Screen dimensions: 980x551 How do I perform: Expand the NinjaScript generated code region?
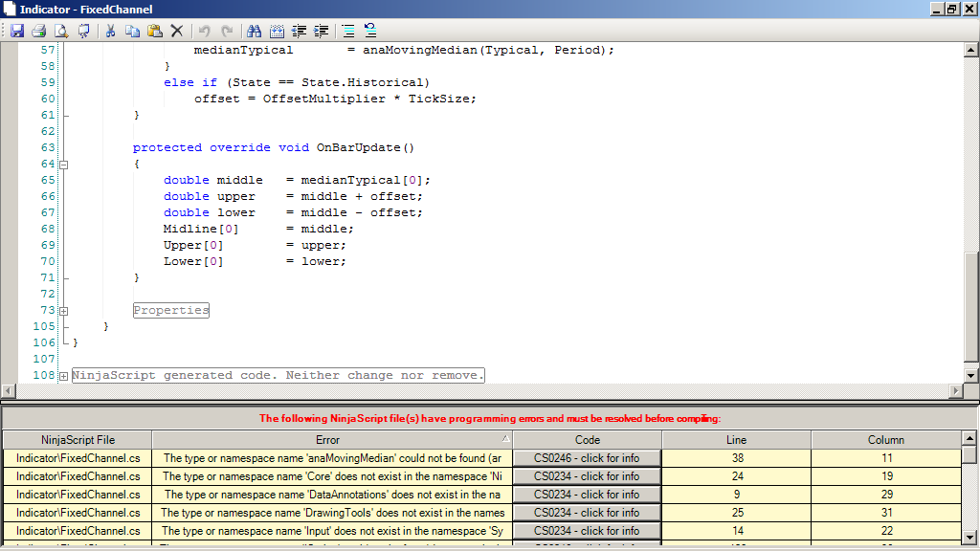(64, 376)
